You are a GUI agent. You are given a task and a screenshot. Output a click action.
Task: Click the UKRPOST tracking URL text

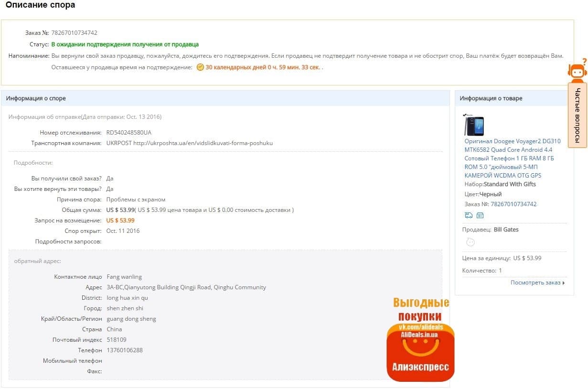(203, 143)
